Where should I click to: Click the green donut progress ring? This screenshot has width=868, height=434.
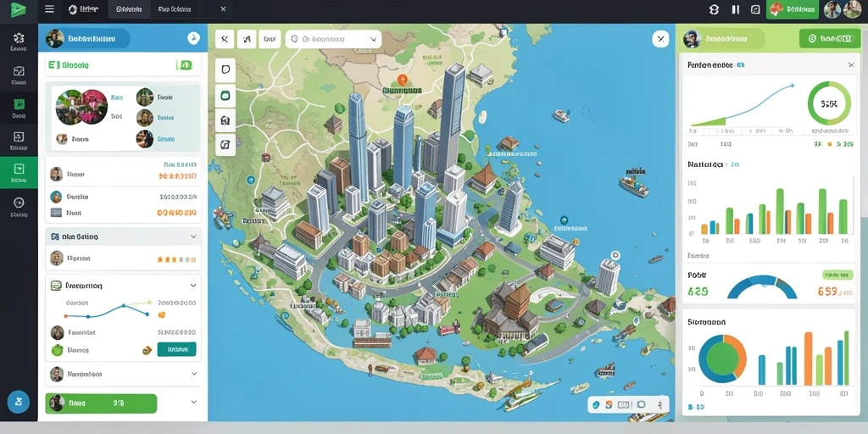(829, 103)
